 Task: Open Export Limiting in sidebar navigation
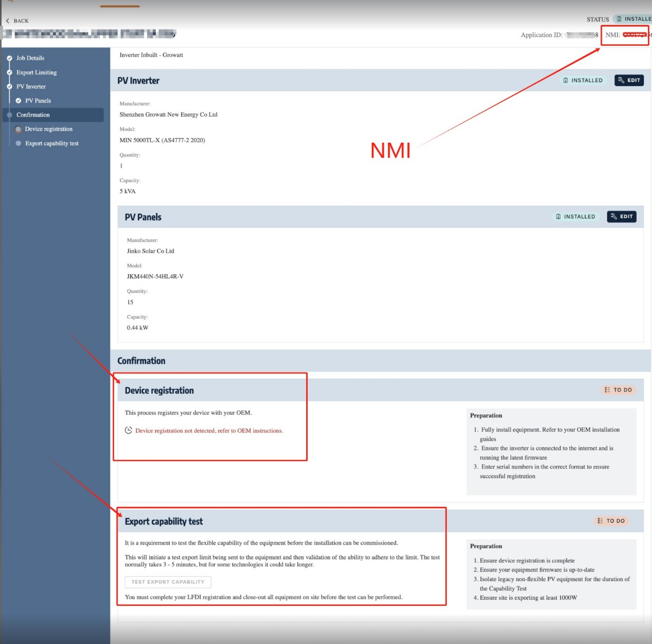coord(36,72)
